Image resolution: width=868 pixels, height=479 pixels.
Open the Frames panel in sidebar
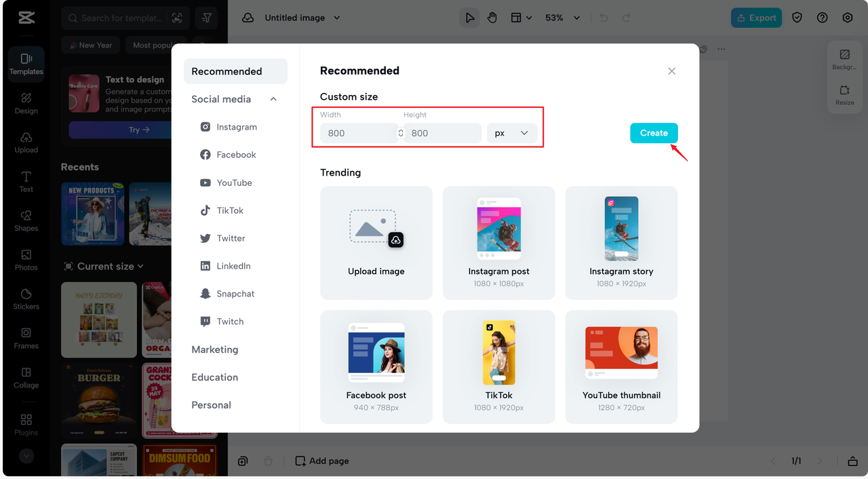26,338
